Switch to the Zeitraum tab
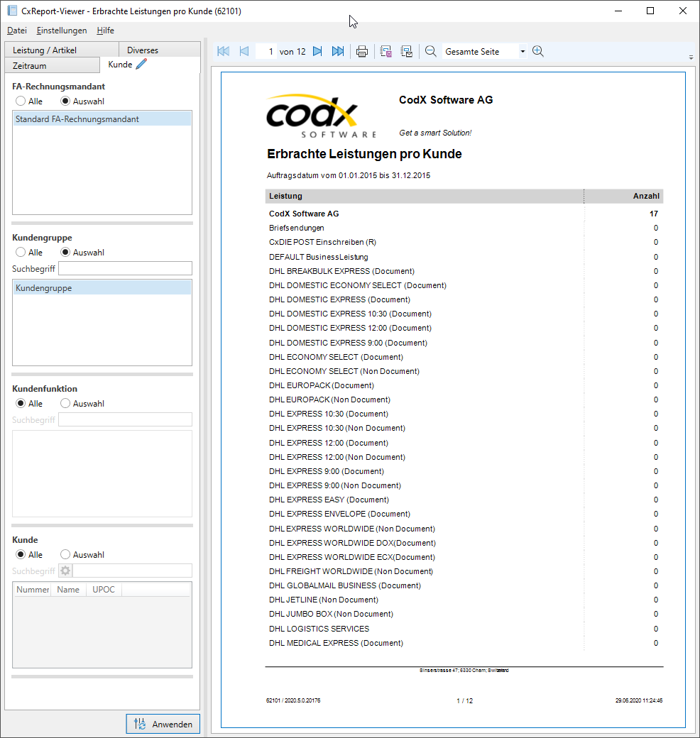 (53, 65)
